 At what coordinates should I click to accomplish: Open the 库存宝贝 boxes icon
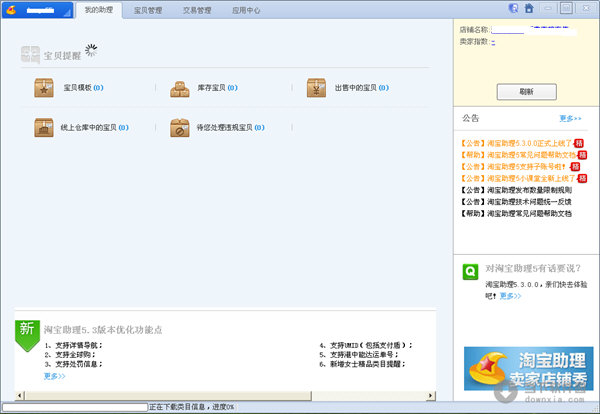(x=179, y=89)
